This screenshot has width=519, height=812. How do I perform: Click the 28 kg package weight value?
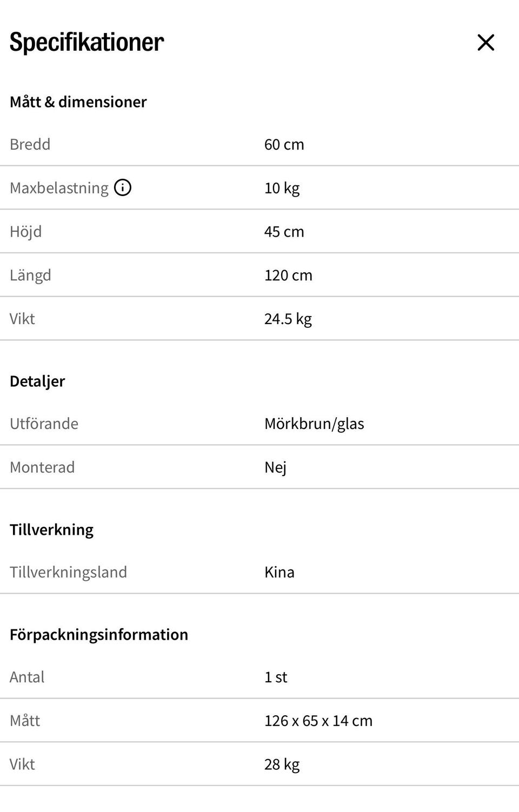(282, 764)
